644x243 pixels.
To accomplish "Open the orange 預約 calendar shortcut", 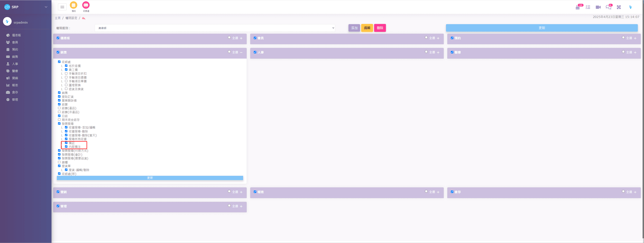I will tap(74, 5).
